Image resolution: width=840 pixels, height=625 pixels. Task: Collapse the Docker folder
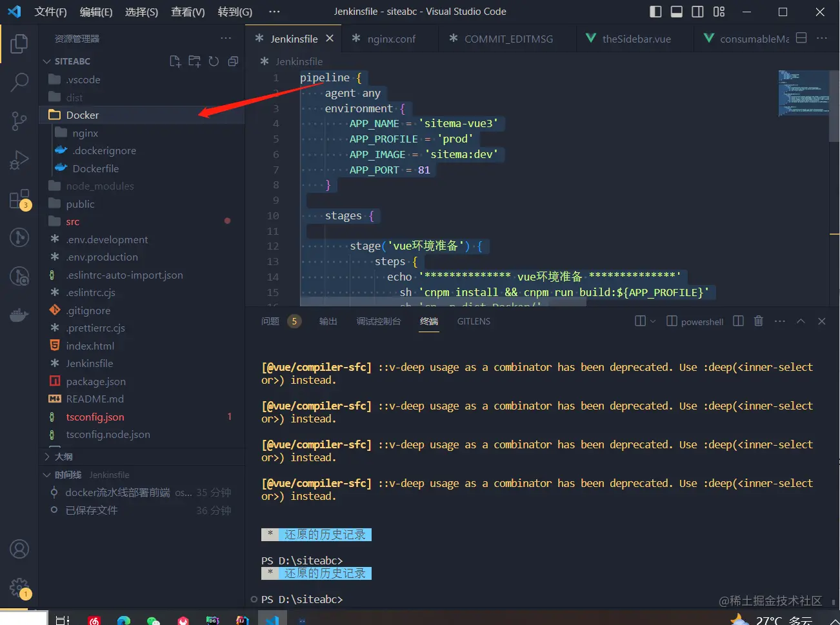142,115
